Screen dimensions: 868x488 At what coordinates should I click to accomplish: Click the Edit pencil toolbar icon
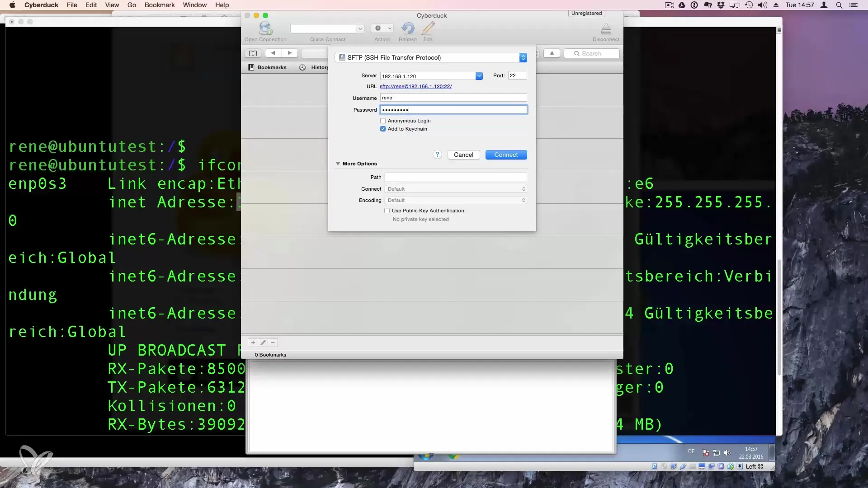click(x=428, y=28)
